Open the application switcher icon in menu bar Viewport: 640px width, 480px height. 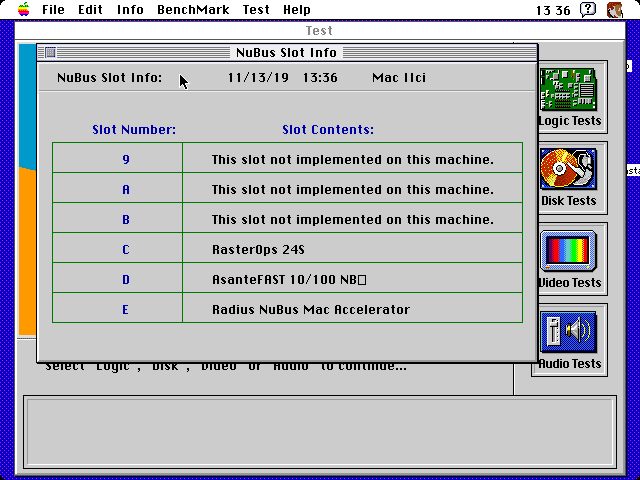click(615, 9)
